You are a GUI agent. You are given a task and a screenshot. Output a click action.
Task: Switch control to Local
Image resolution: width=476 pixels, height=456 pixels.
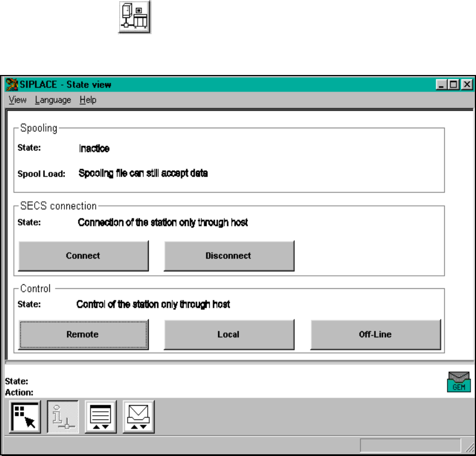click(x=229, y=335)
